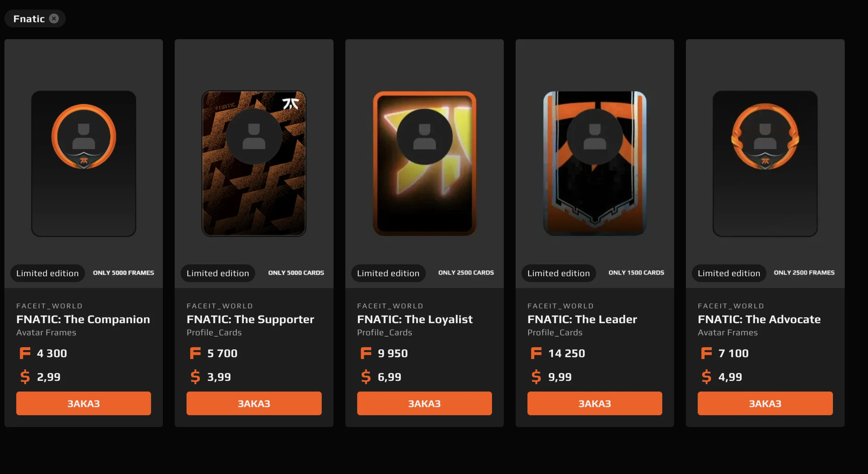The width and height of the screenshot is (868, 474).
Task: Click the FACEIT points icon beside 7 100
Action: pyautogui.click(x=707, y=353)
